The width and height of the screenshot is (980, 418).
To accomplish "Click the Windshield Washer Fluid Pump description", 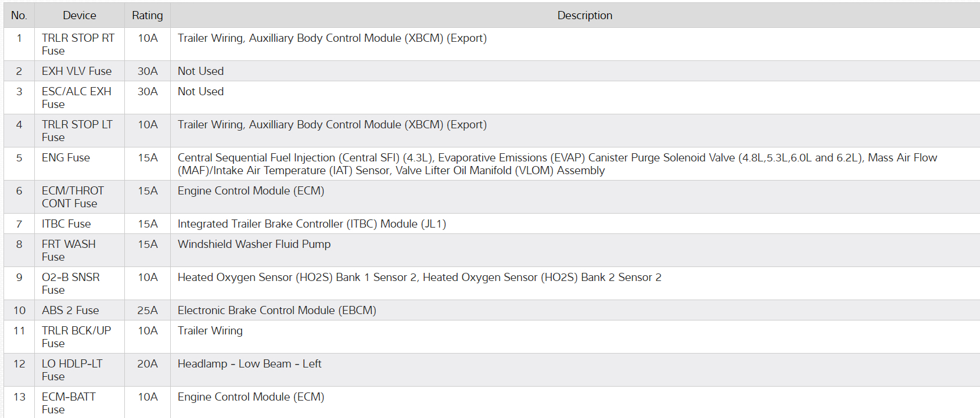I will click(x=254, y=244).
